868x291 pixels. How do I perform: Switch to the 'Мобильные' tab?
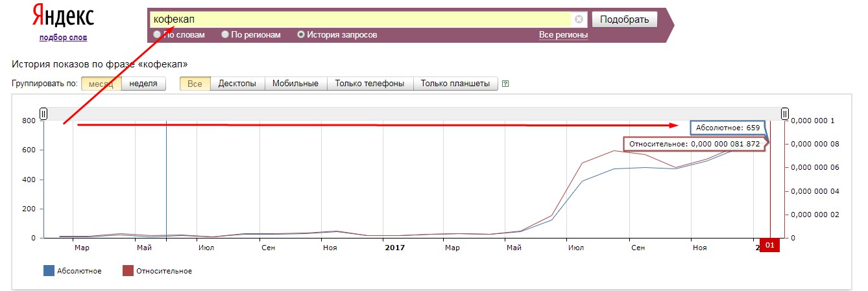click(295, 84)
